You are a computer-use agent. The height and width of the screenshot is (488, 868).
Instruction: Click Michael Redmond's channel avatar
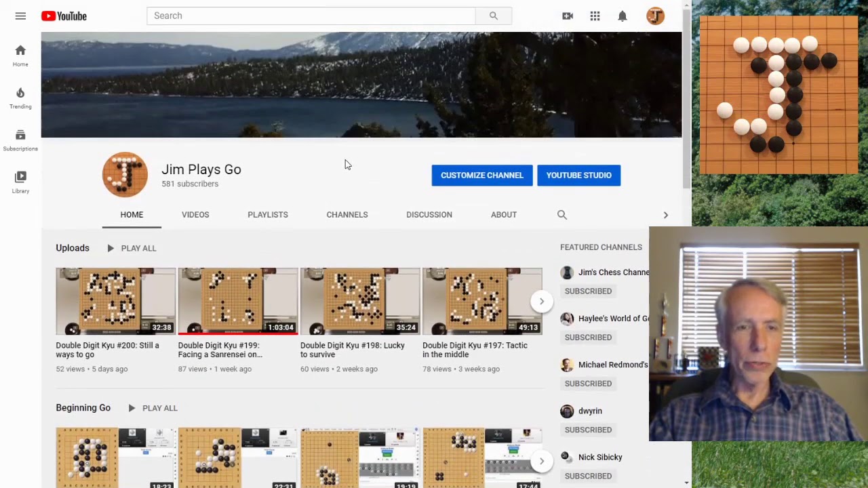point(567,365)
